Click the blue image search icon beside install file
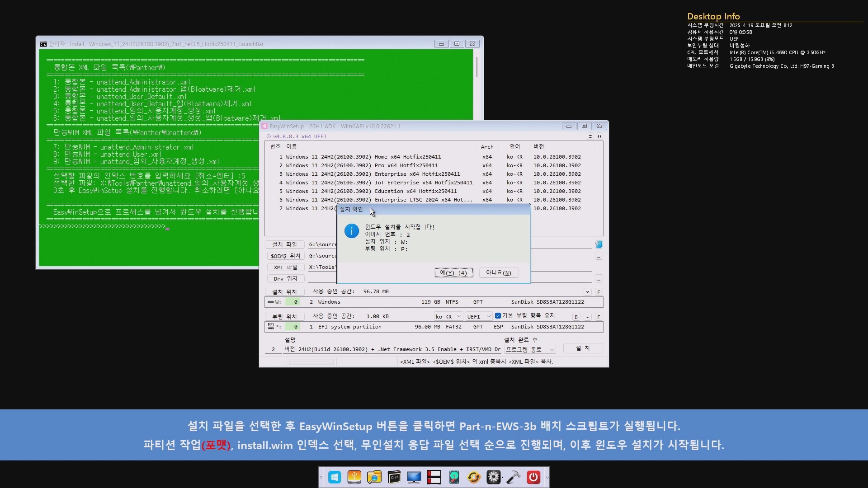 point(599,244)
